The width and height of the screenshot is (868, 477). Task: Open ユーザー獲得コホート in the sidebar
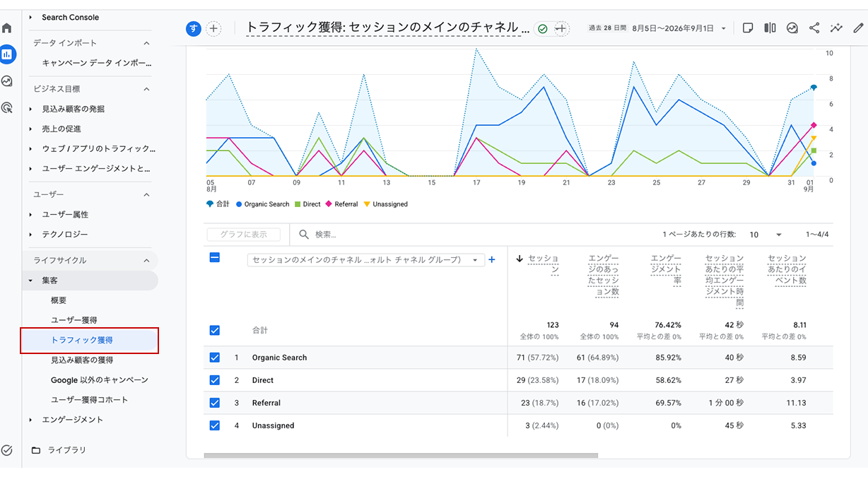tap(90, 400)
